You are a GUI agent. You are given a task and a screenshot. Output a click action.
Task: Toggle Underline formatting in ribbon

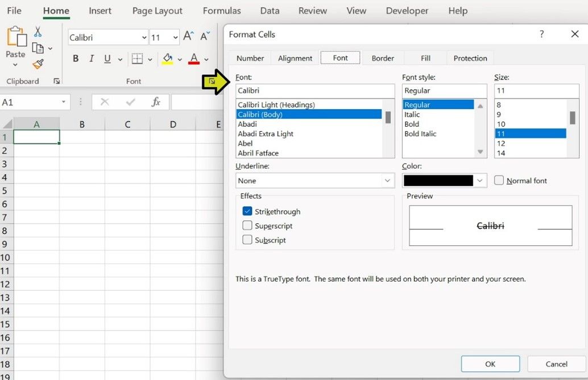click(107, 59)
